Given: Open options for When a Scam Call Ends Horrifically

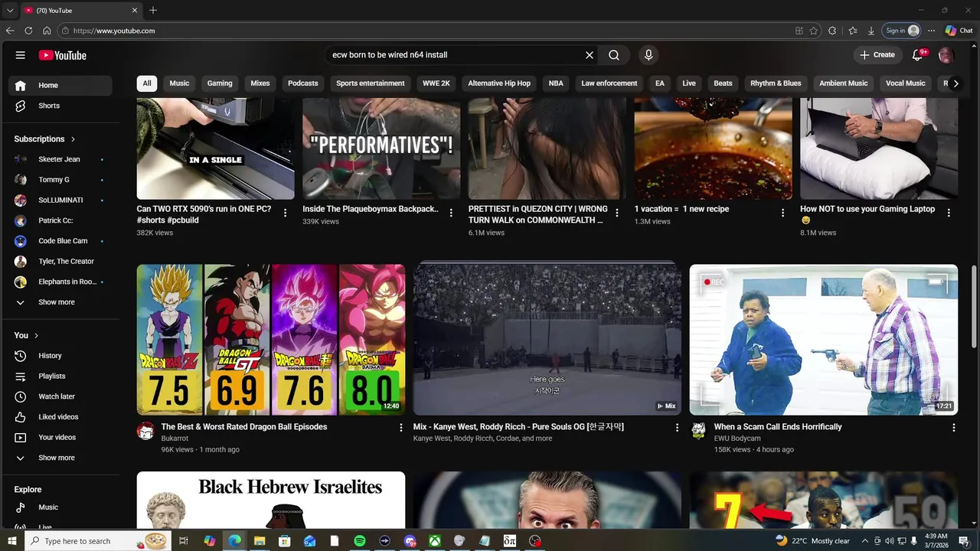Looking at the screenshot, I should click(953, 428).
